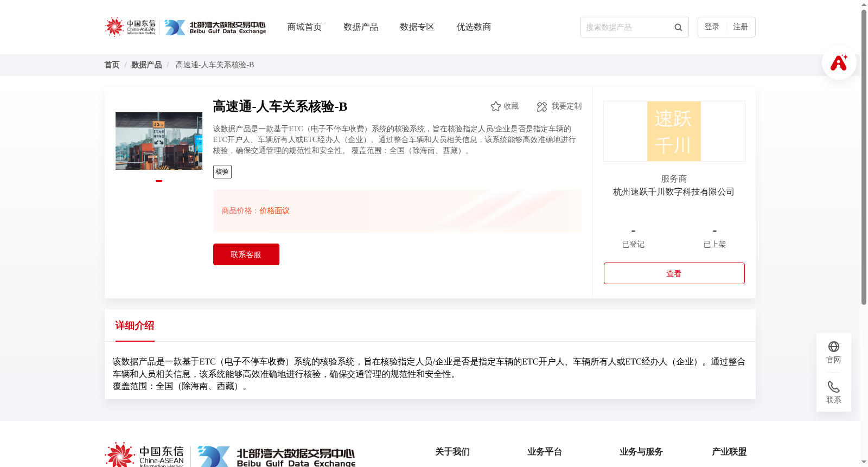
Task: Click the star favorite icon next to 收藏
Action: (x=495, y=106)
